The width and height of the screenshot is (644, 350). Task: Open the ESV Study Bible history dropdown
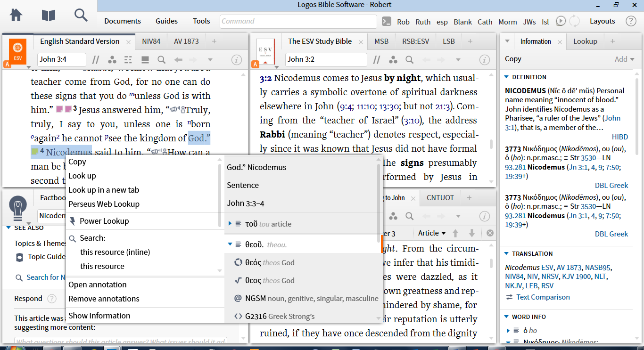(x=458, y=60)
